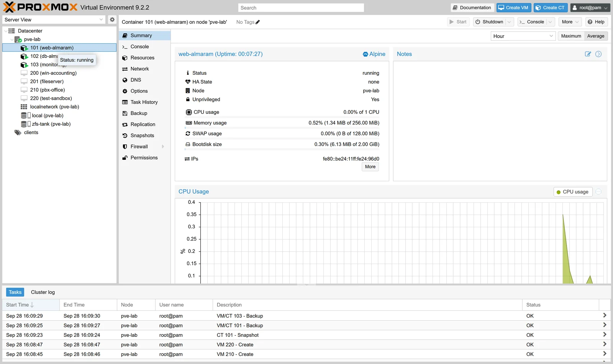Toggle the CPU usage legend series
The image size is (613, 364).
click(573, 192)
